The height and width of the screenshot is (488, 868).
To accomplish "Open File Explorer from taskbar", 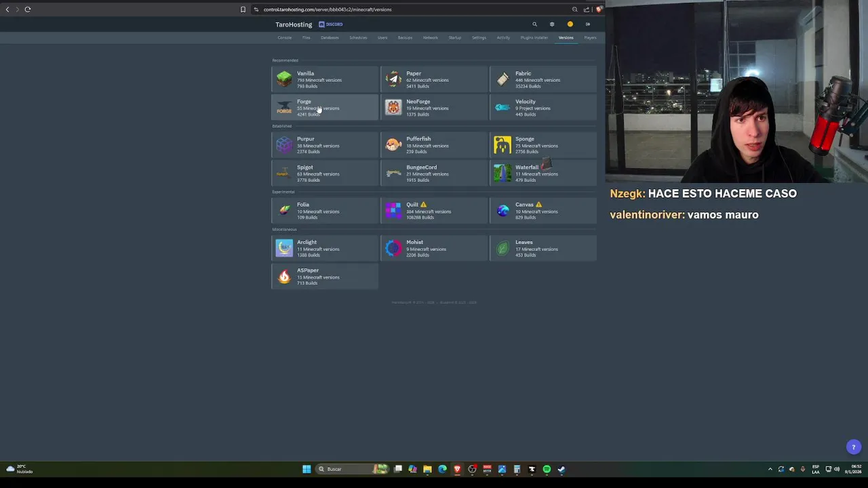I will (427, 469).
